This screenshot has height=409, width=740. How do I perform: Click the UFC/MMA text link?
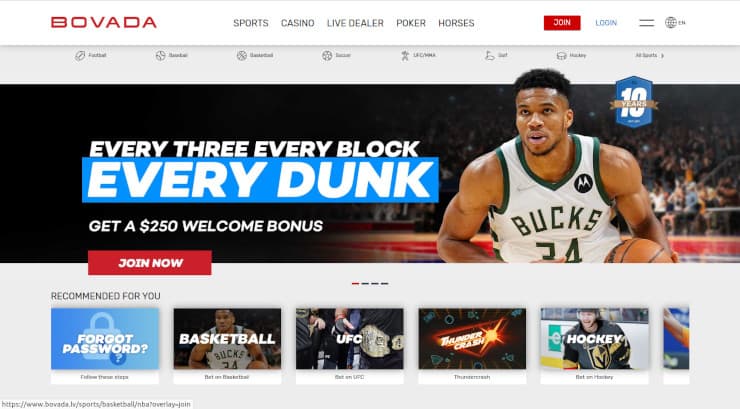coord(424,56)
